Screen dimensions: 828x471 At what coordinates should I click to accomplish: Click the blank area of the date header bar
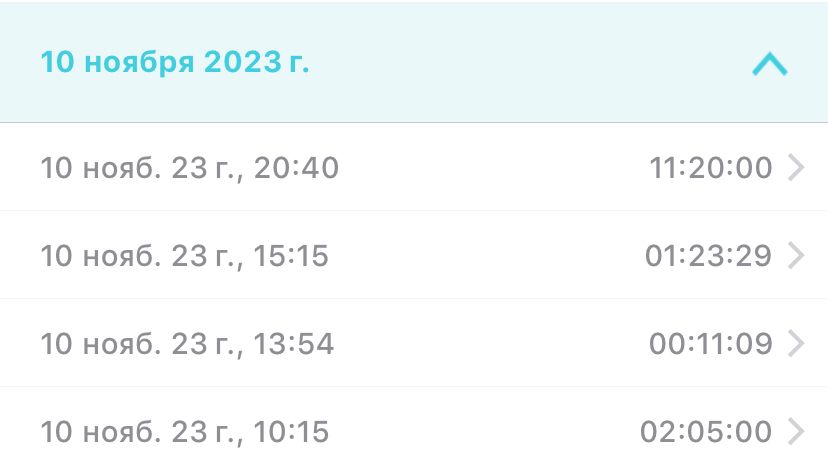point(520,63)
